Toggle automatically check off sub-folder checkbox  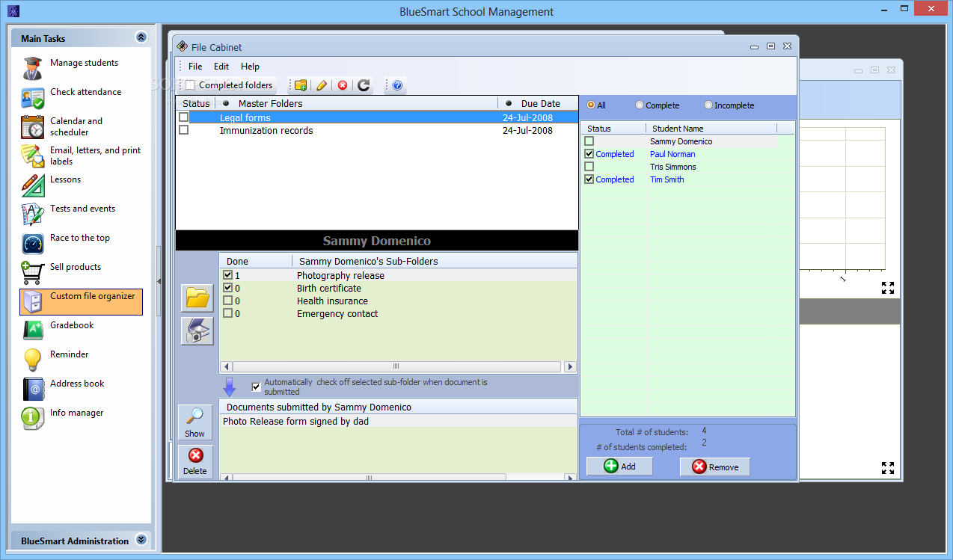(x=257, y=387)
